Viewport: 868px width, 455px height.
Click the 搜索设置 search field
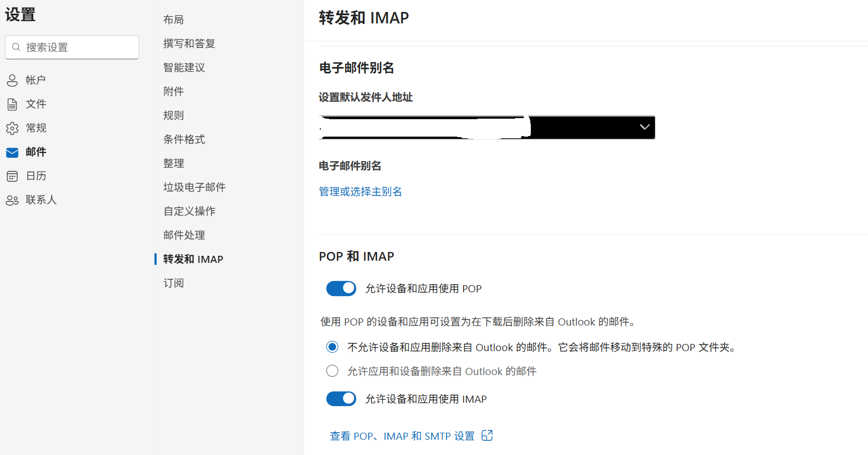click(72, 47)
